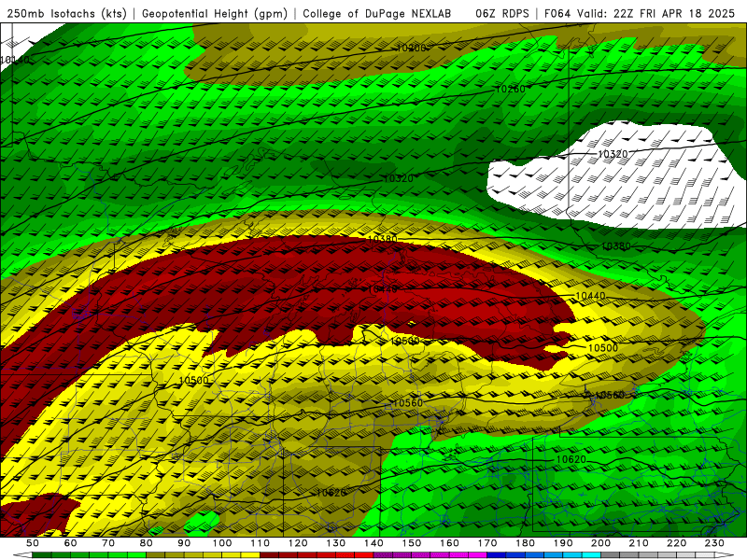Click the "Geopotential Height (gpm)" header text

pyautogui.click(x=215, y=13)
